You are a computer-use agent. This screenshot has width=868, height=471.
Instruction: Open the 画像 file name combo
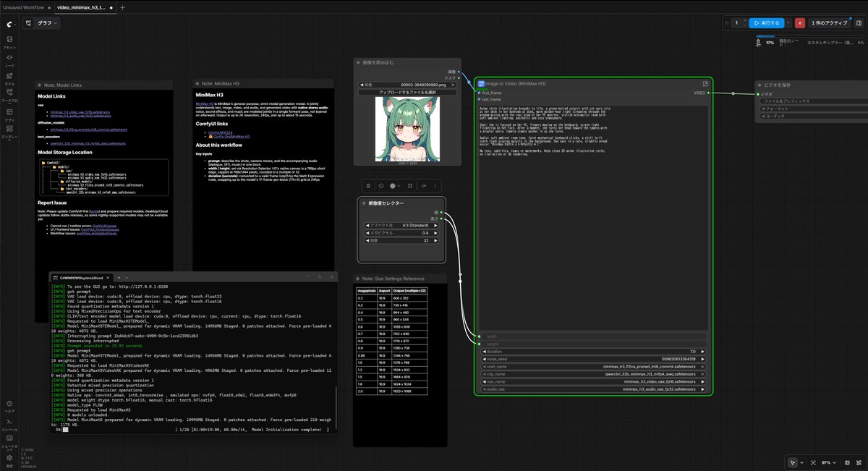pos(408,85)
